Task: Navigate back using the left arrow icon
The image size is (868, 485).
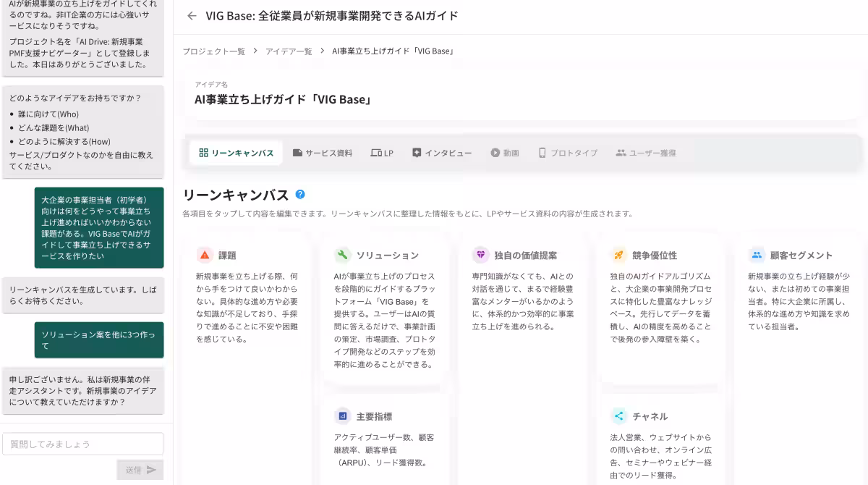Action: [191, 15]
